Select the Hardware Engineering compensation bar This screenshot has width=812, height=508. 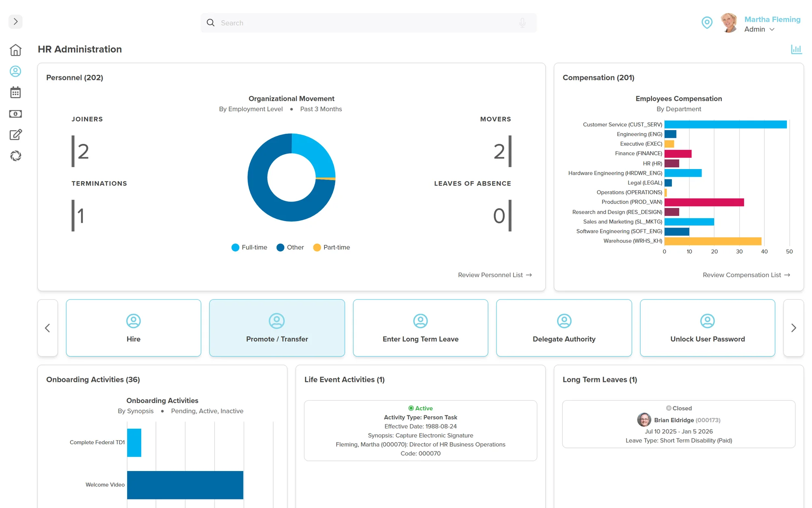683,173
